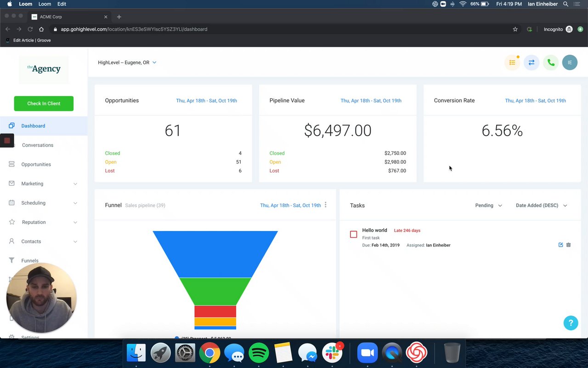Stop the Loom recording red square
The image size is (588, 368).
coord(7,140)
